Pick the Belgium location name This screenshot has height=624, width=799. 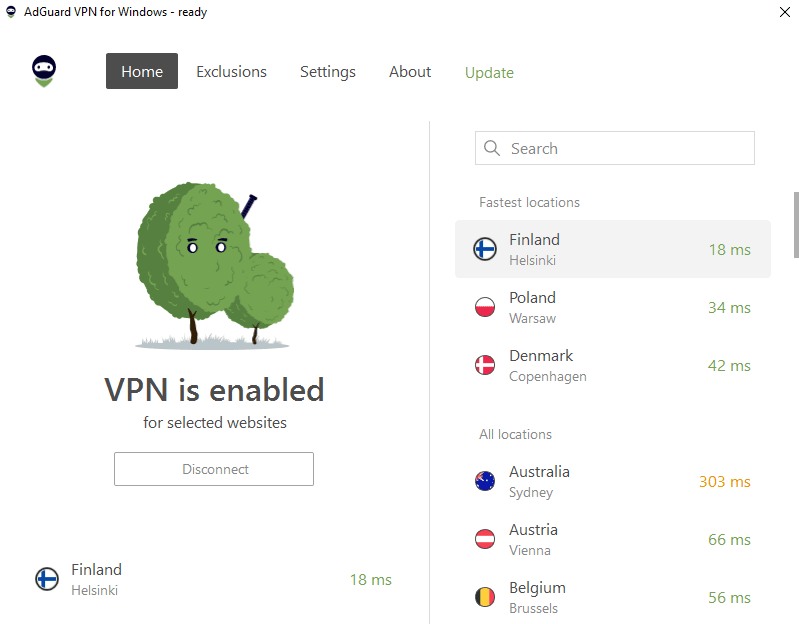click(x=538, y=588)
